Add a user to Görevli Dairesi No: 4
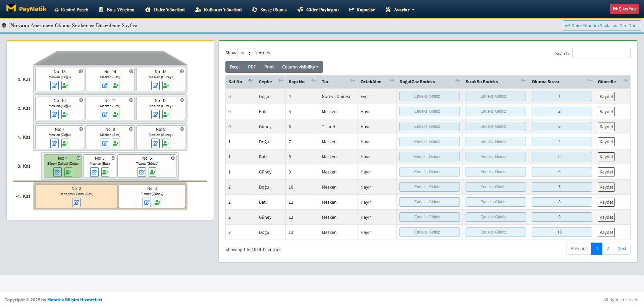Image resolution: width=644 pixels, height=307 pixels. tap(68, 172)
